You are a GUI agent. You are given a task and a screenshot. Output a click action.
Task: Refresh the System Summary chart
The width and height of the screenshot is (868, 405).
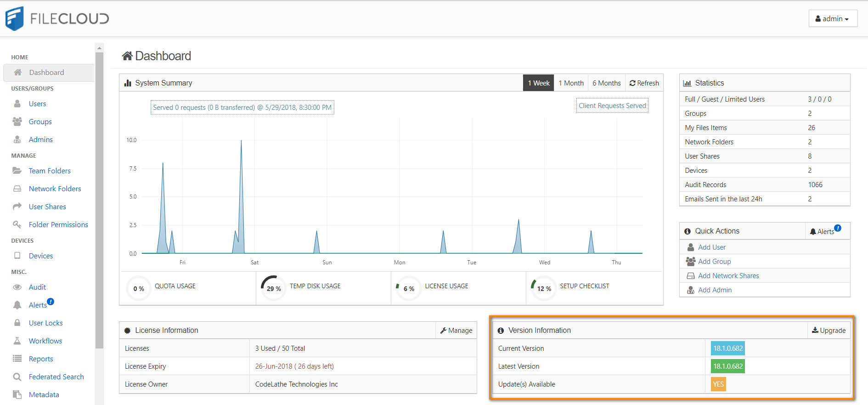(x=644, y=83)
